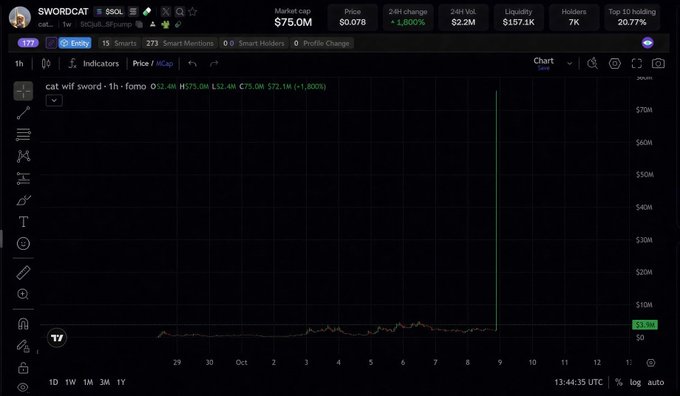The image size is (680, 396).
Task: Set chart range to 3M
Action: coord(105,382)
